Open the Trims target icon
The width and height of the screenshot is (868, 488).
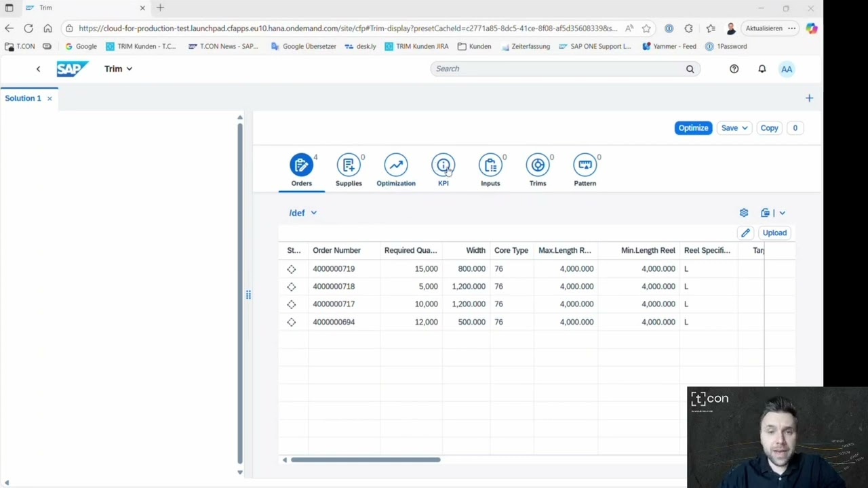537,165
